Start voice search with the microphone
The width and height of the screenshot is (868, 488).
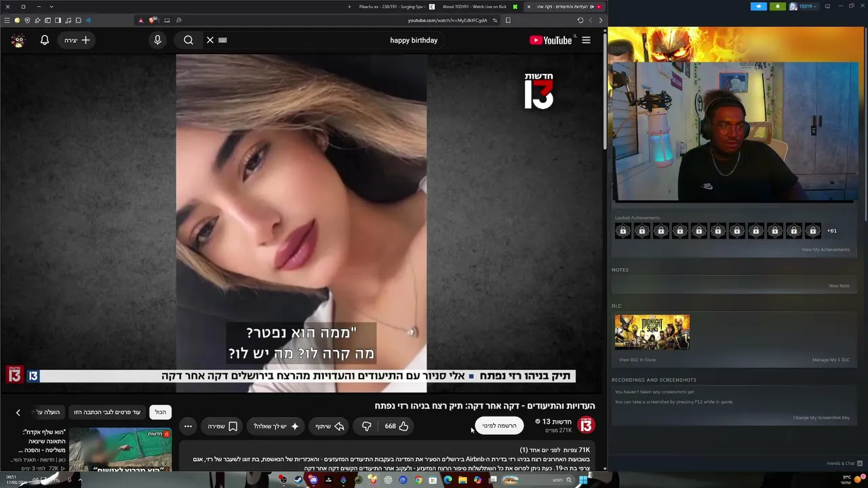[157, 40]
